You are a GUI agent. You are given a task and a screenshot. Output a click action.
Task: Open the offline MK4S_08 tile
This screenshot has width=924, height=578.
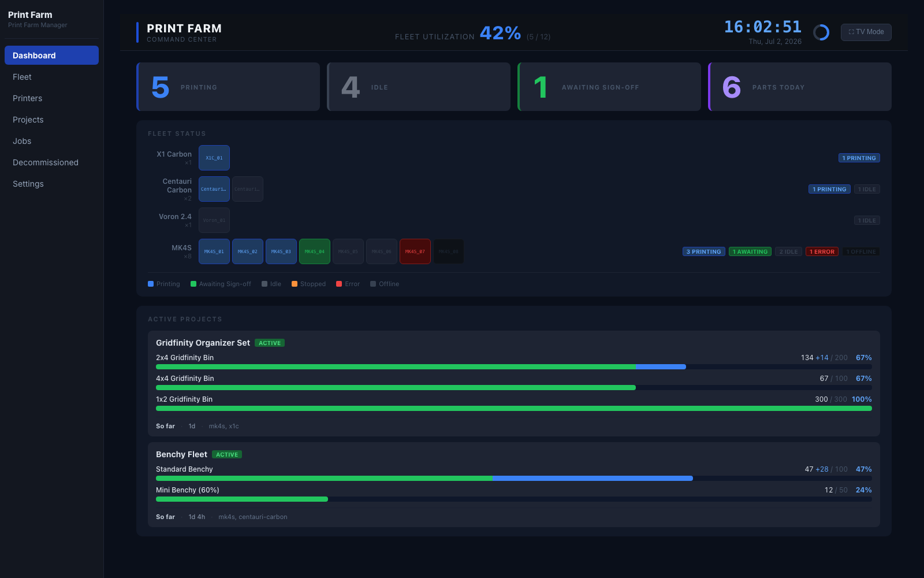449,251
